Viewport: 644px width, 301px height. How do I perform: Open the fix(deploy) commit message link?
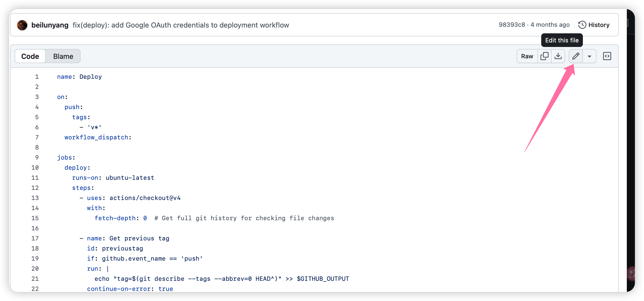(x=181, y=25)
